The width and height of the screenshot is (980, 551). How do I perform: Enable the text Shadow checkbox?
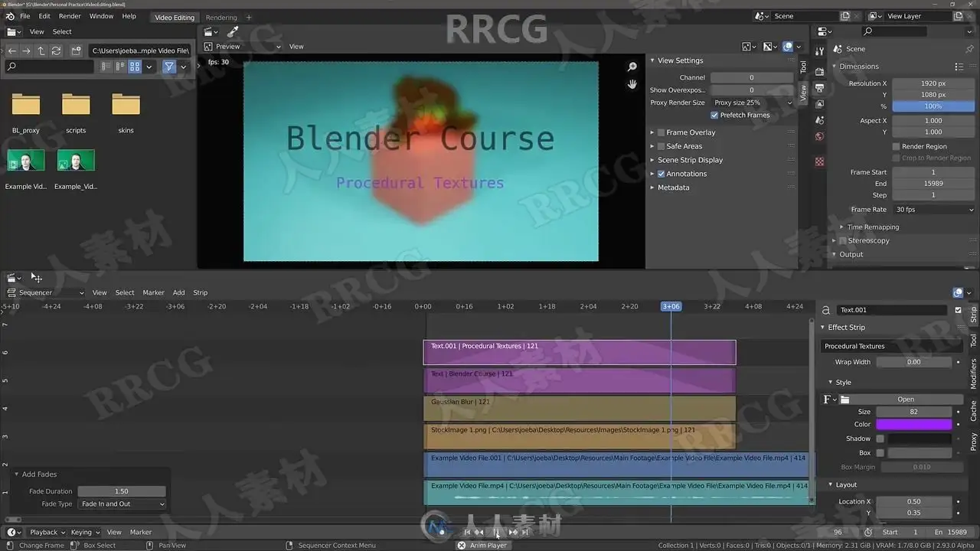click(880, 439)
